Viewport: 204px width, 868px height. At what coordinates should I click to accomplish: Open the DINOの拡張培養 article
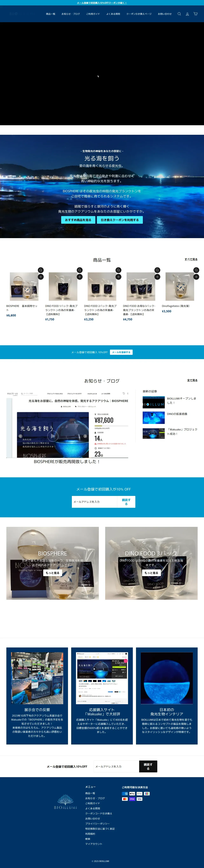[x=177, y=414]
